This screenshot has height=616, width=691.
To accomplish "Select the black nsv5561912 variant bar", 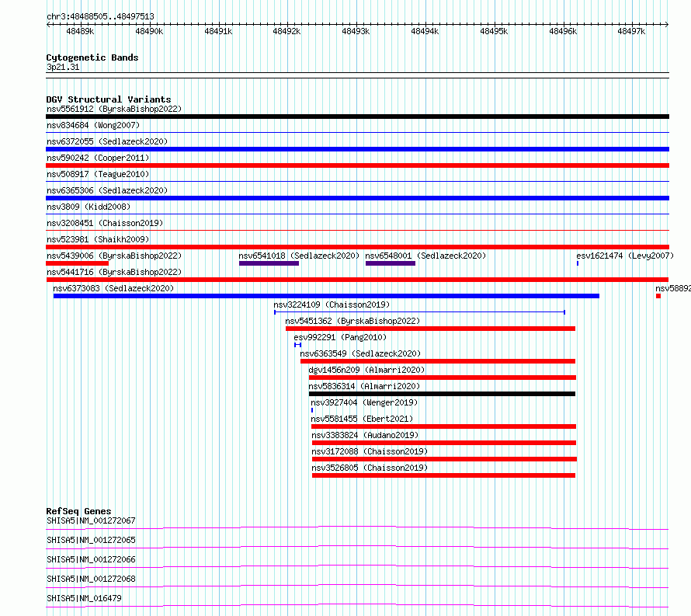I will point(357,117).
